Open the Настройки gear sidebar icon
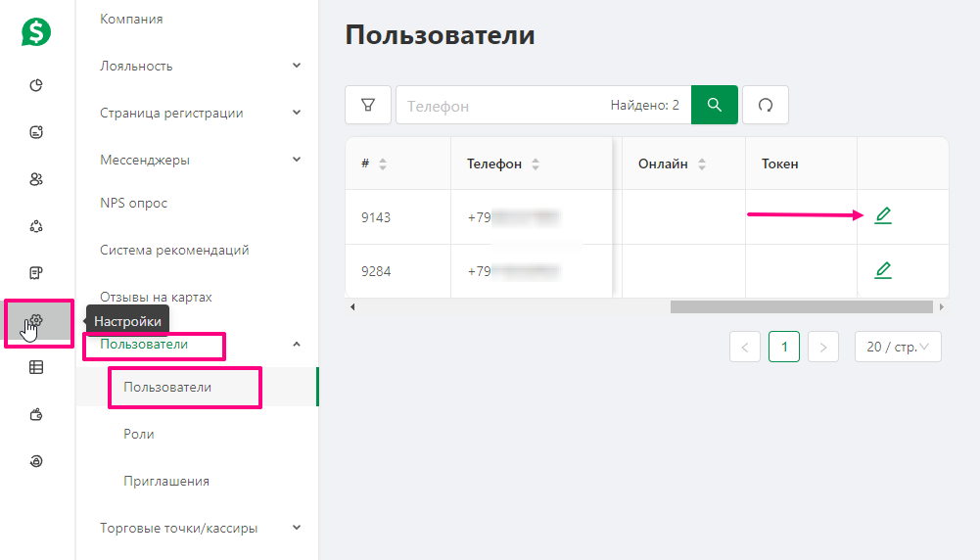This screenshot has height=560, width=980. [x=36, y=320]
